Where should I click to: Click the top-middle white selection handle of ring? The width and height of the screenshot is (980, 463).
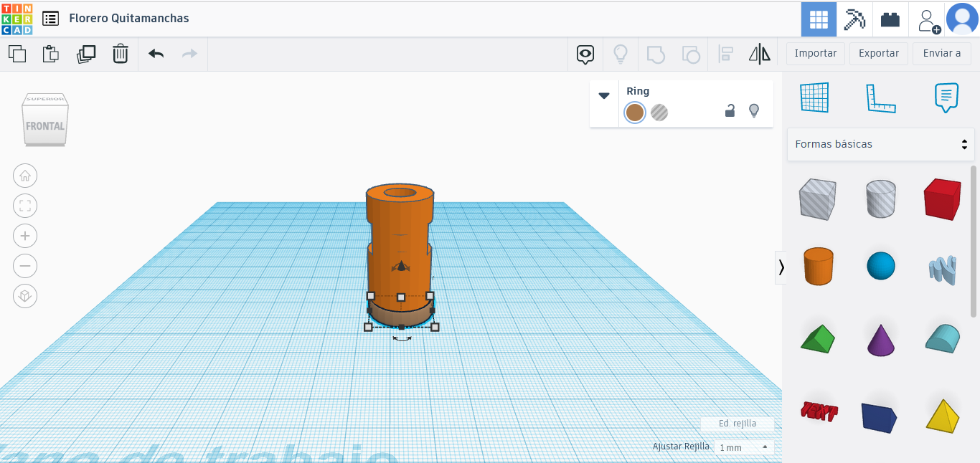[401, 297]
